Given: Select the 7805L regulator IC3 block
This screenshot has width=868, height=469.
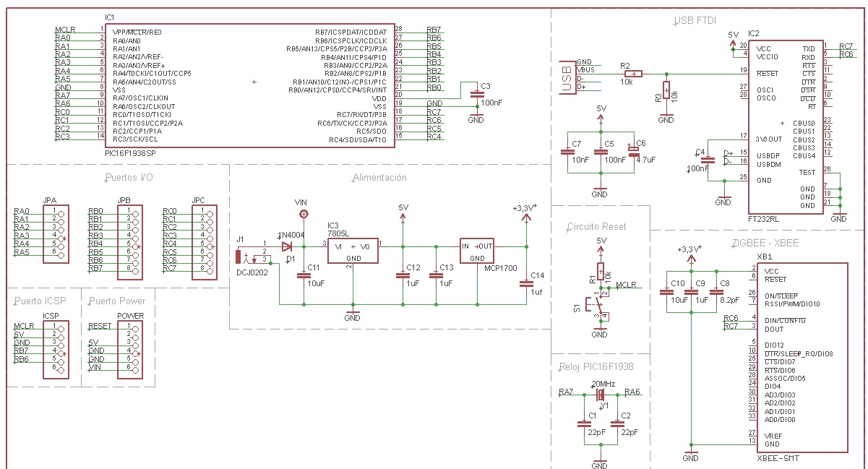Looking at the screenshot, I should 353,250.
